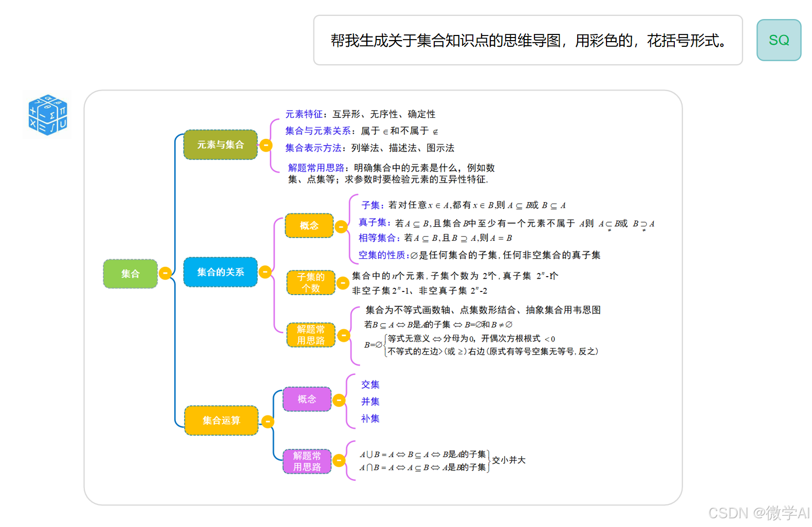Collapse the orange 概念 subnode under 集合的关系

[341, 226]
